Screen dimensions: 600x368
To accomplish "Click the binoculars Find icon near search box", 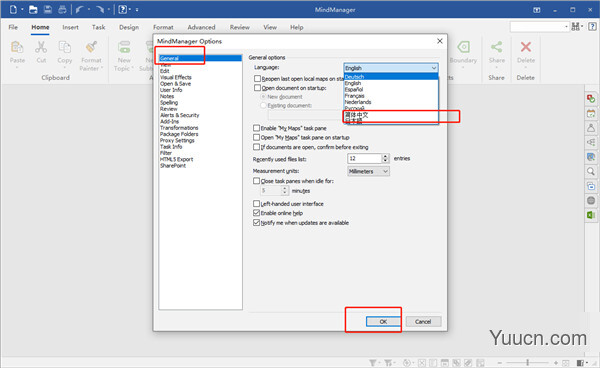I will [x=576, y=26].
